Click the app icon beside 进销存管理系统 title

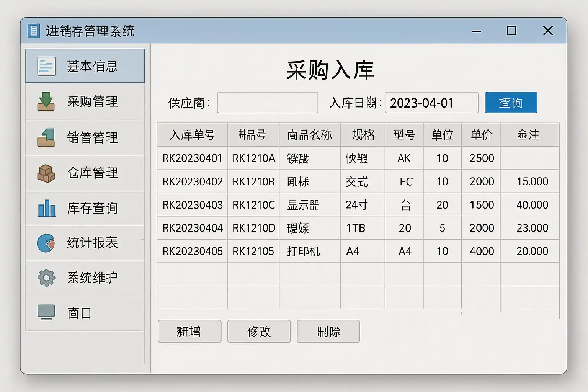(34, 31)
